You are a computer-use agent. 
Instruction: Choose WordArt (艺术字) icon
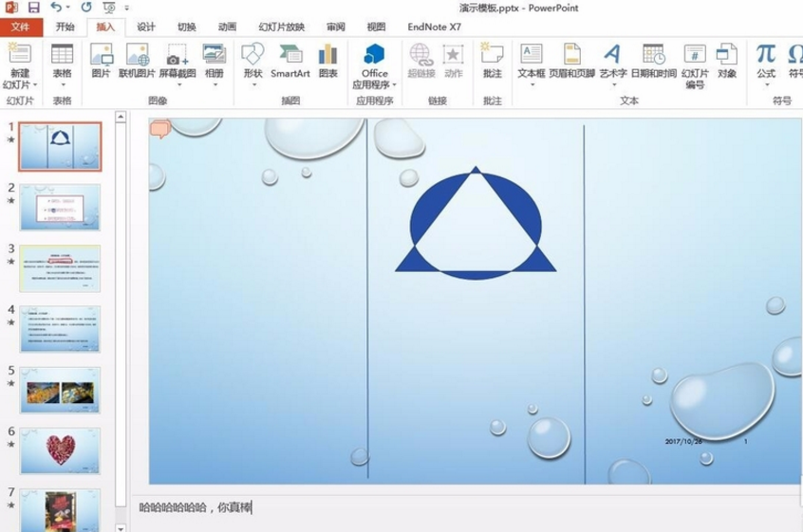tap(612, 54)
